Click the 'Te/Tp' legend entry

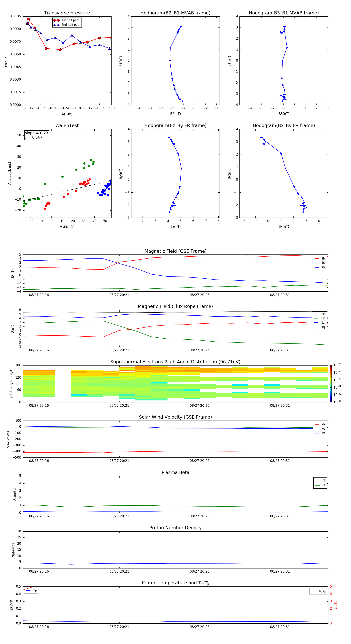[x=318, y=591]
